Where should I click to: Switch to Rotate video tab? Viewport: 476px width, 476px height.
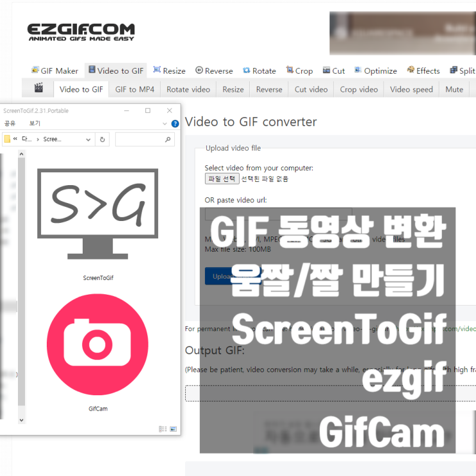(x=188, y=89)
